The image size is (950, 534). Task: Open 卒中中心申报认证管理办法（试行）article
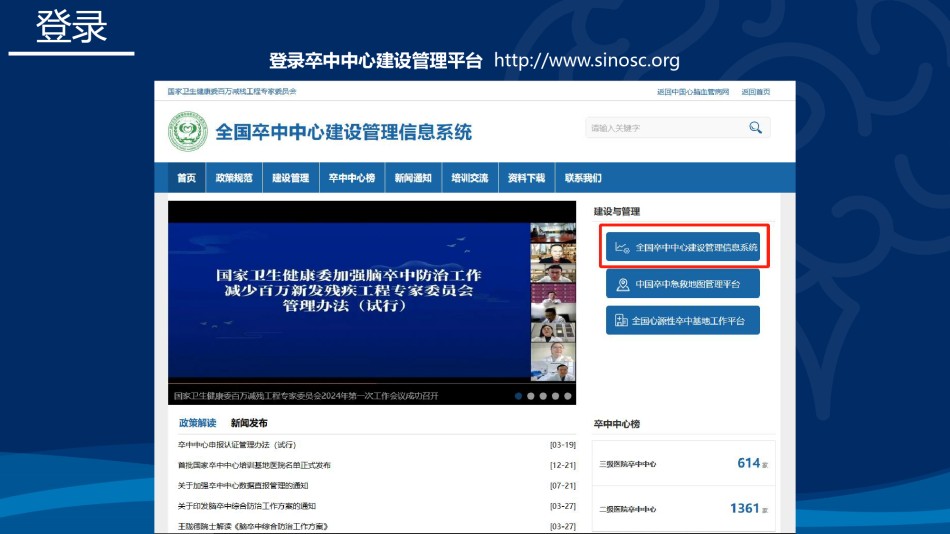[x=237, y=445]
